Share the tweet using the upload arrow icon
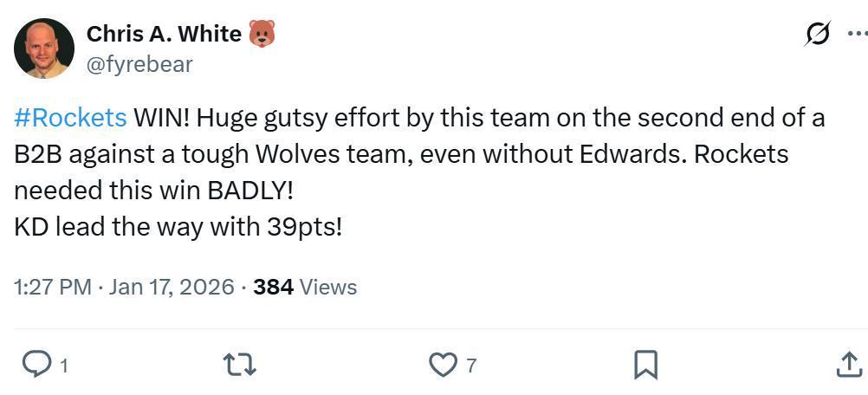This screenshot has height=395, width=868. pos(848,365)
